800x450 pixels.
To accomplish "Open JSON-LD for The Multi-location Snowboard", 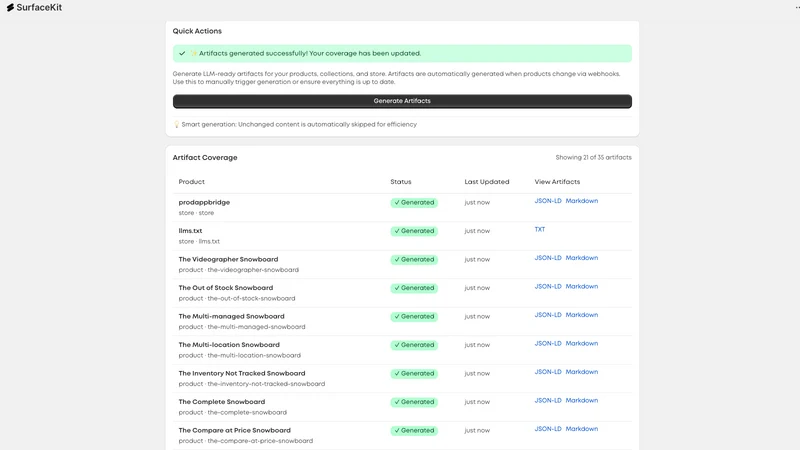I will (x=548, y=344).
